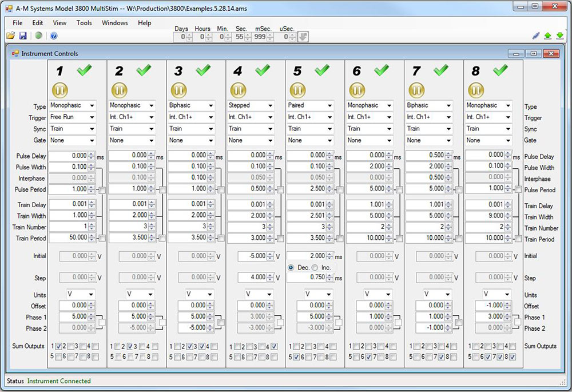Image resolution: width=572 pixels, height=392 pixels.
Task: Open help via the blue question mark icon
Action: (54, 36)
